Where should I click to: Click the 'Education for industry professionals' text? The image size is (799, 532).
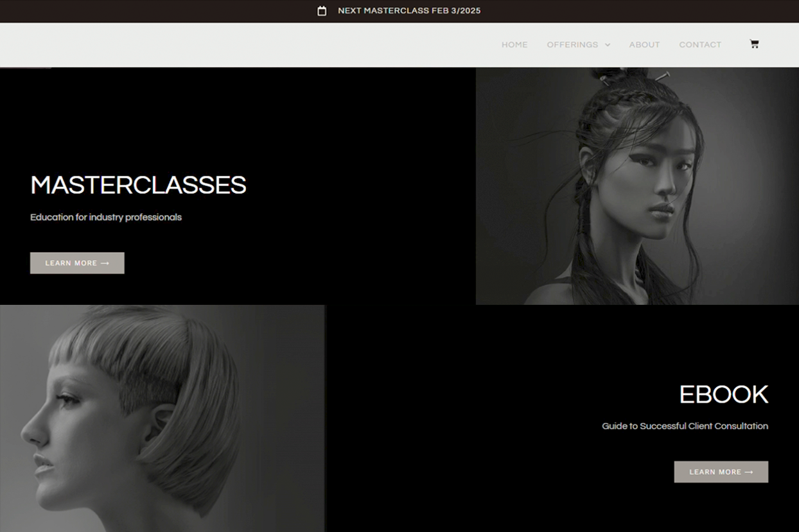point(106,218)
